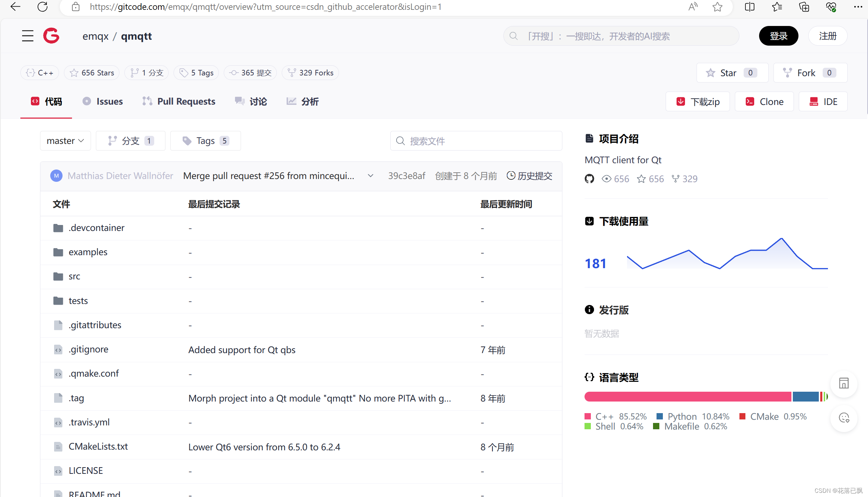Viewport: 868px width, 497px height.
Task: Open the hamburger sidebar menu
Action: pyautogui.click(x=27, y=36)
